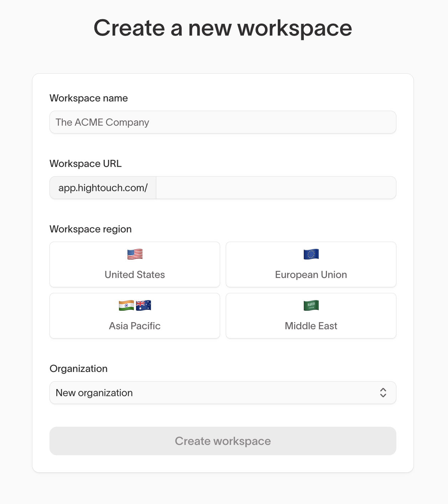Select the United States region
448x504 pixels.
click(134, 264)
